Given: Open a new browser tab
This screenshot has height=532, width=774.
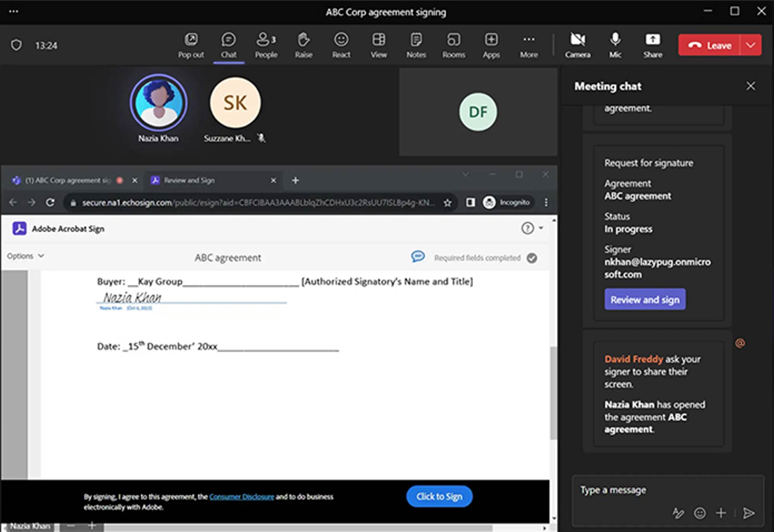Looking at the screenshot, I should [x=295, y=180].
